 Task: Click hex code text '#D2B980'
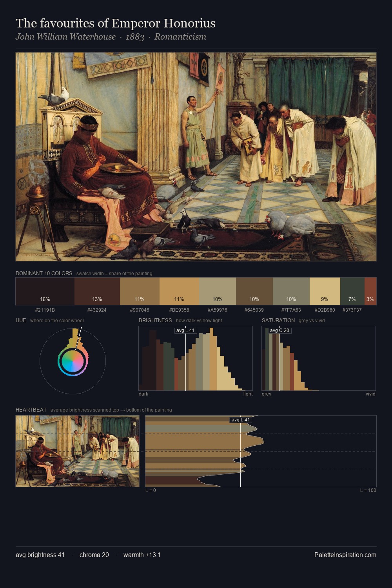(x=325, y=310)
